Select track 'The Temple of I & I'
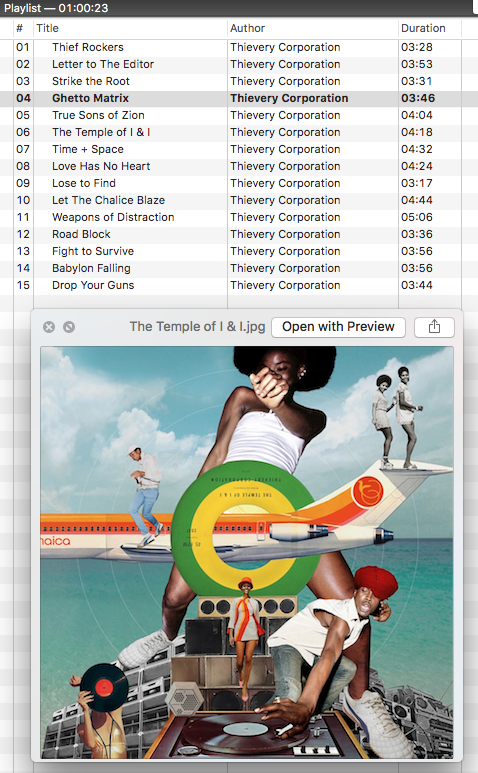The image size is (478, 773). click(101, 132)
